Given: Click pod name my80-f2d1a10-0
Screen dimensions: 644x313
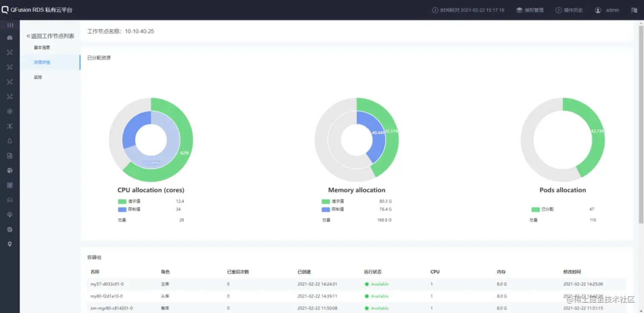Looking at the screenshot, I should (106, 296).
